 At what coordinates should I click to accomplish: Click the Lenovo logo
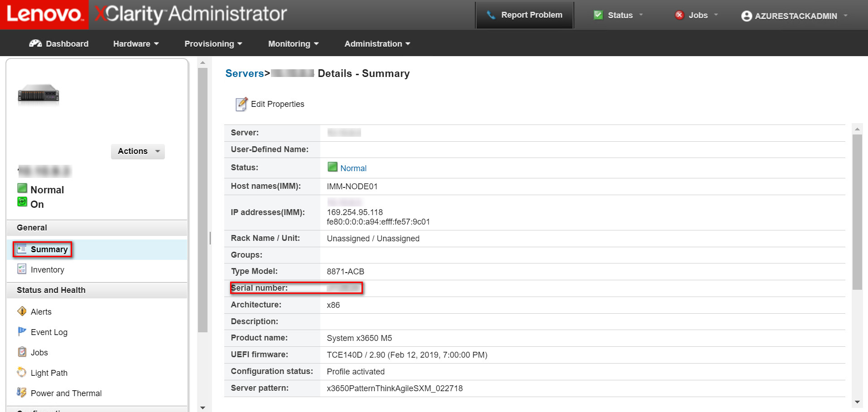[x=44, y=14]
